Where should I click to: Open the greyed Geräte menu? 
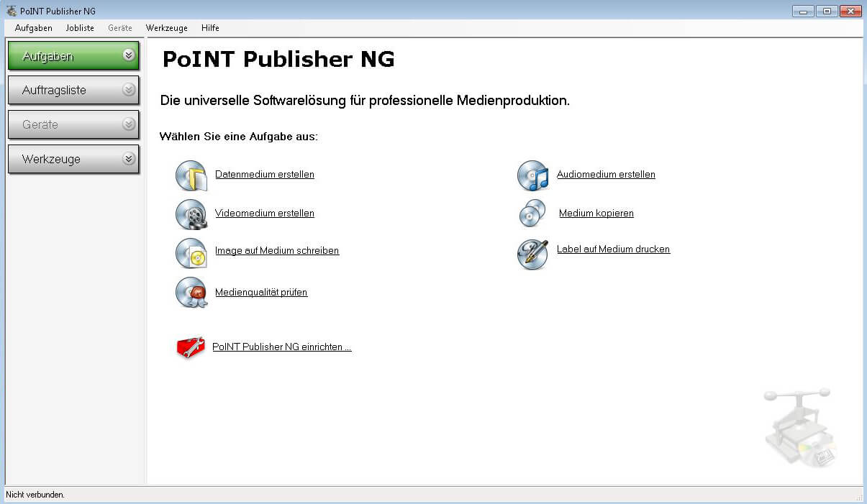[x=120, y=28]
